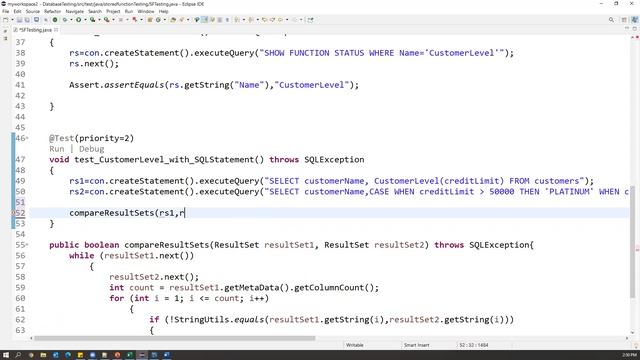Click the Search flashlight toolbar icon
Image resolution: width=640 pixels, height=360 pixels.
pos(182,20)
